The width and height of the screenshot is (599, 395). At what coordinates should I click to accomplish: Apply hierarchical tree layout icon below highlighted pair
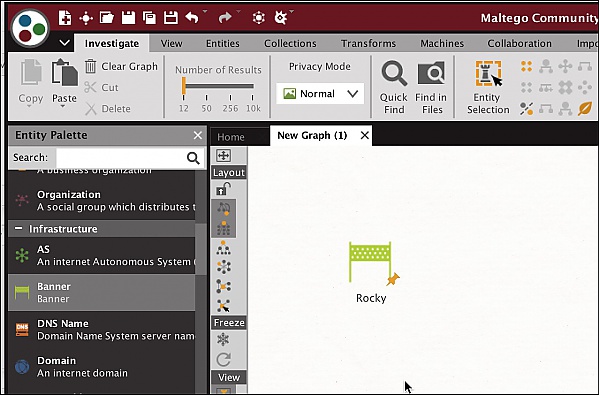coord(223,248)
